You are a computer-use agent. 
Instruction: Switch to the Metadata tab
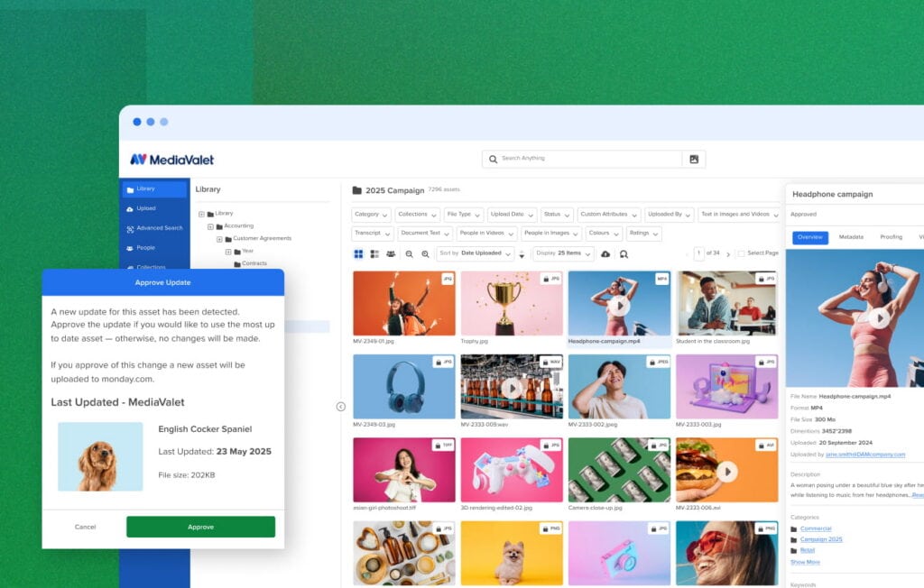click(851, 237)
